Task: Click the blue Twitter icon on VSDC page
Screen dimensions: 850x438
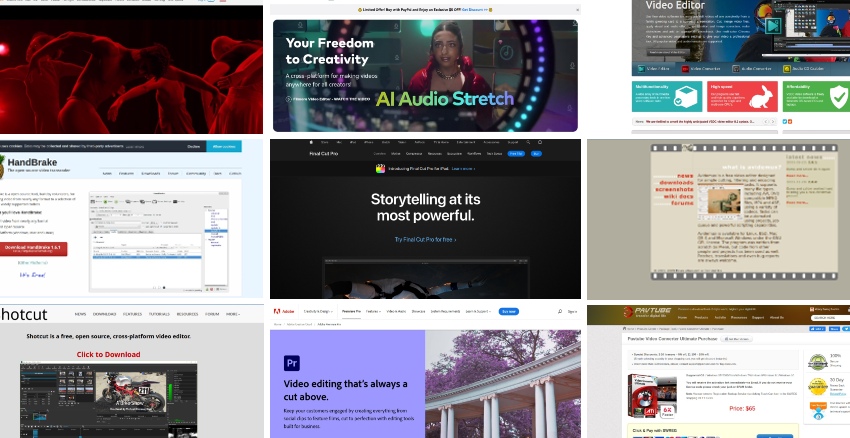Action: [785, 121]
